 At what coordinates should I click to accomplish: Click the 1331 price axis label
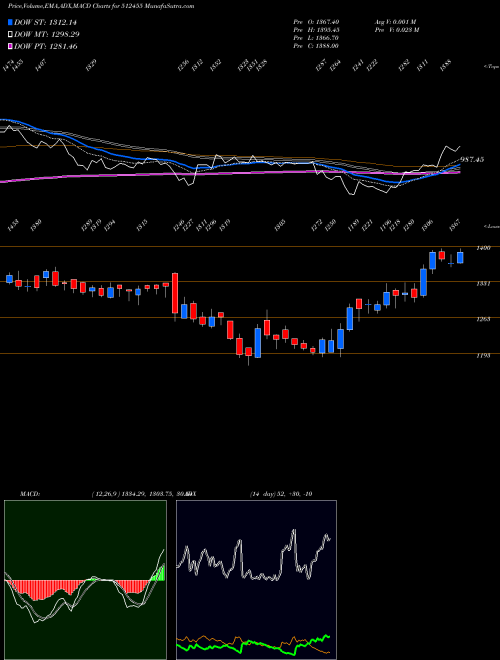point(483,284)
